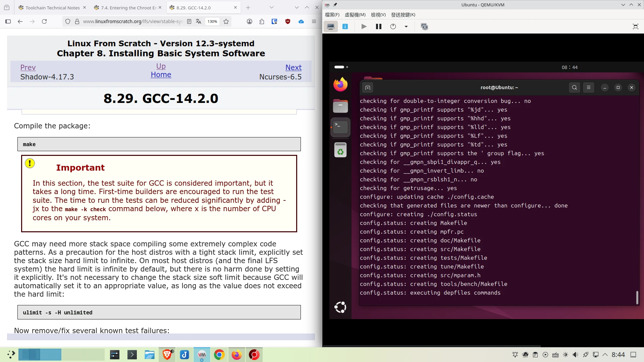This screenshot has width=644, height=362.
Task: Switch to Toolchain Technical Notes tab
Action: coord(52,8)
